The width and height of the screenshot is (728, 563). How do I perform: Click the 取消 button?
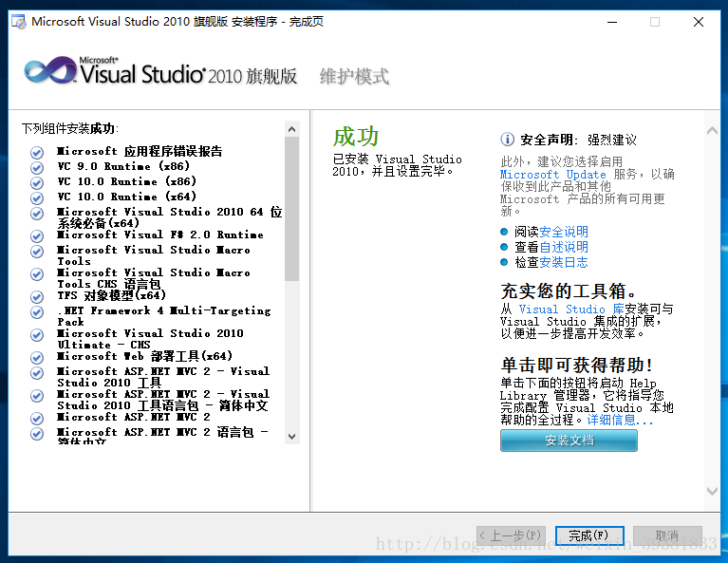coord(667,535)
